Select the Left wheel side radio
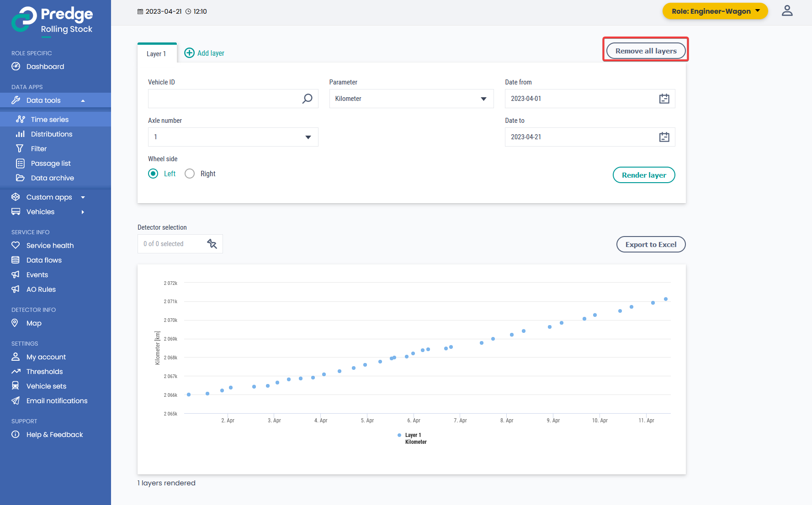Image resolution: width=812 pixels, height=505 pixels. (153, 174)
